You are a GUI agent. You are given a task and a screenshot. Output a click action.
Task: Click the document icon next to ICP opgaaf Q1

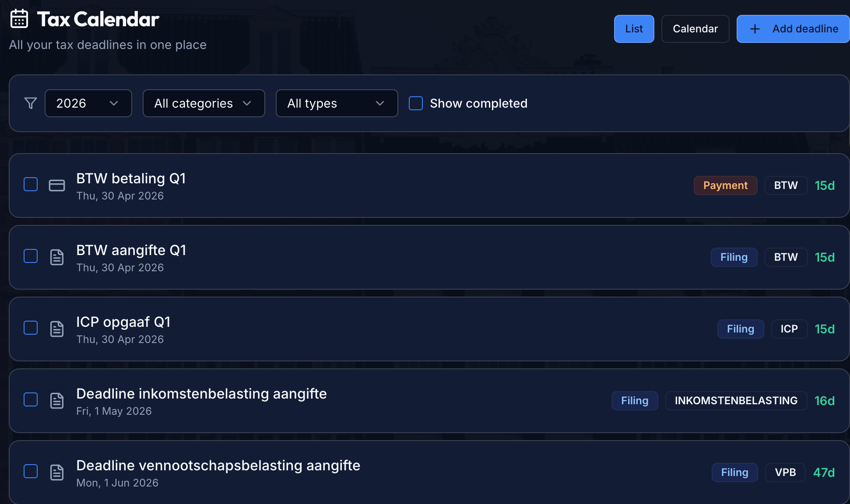[57, 329]
